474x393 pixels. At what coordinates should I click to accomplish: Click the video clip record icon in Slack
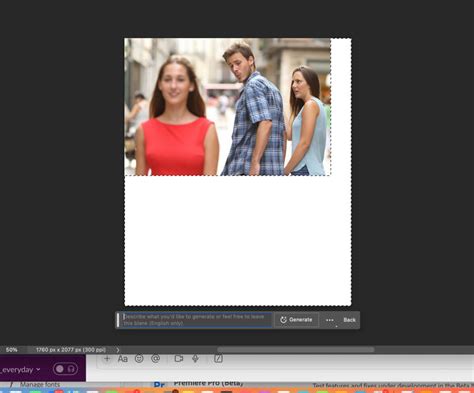(179, 359)
